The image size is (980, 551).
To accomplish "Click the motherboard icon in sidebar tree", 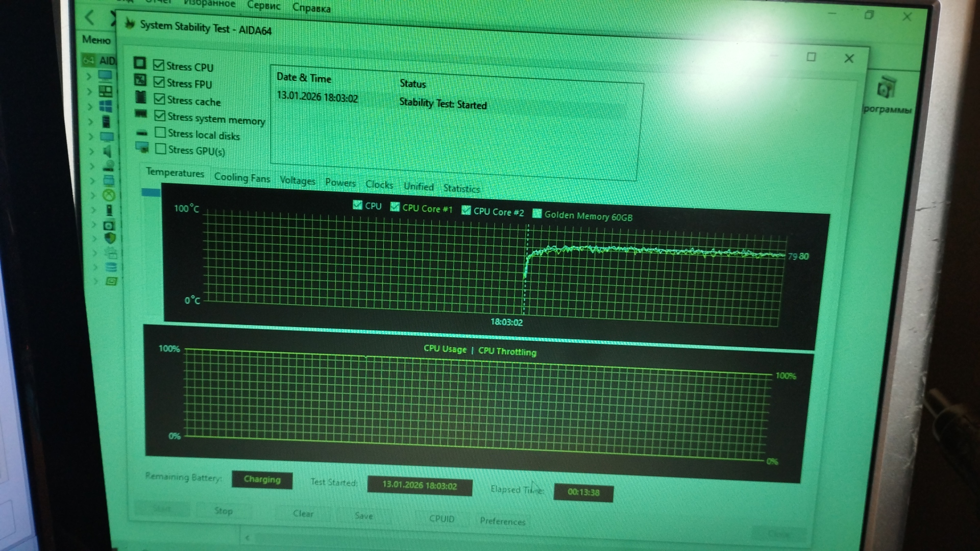I will tap(105, 91).
